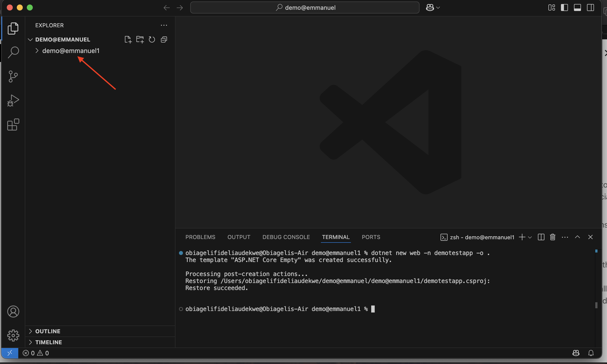Refresh the Explorer tree

coord(152,39)
